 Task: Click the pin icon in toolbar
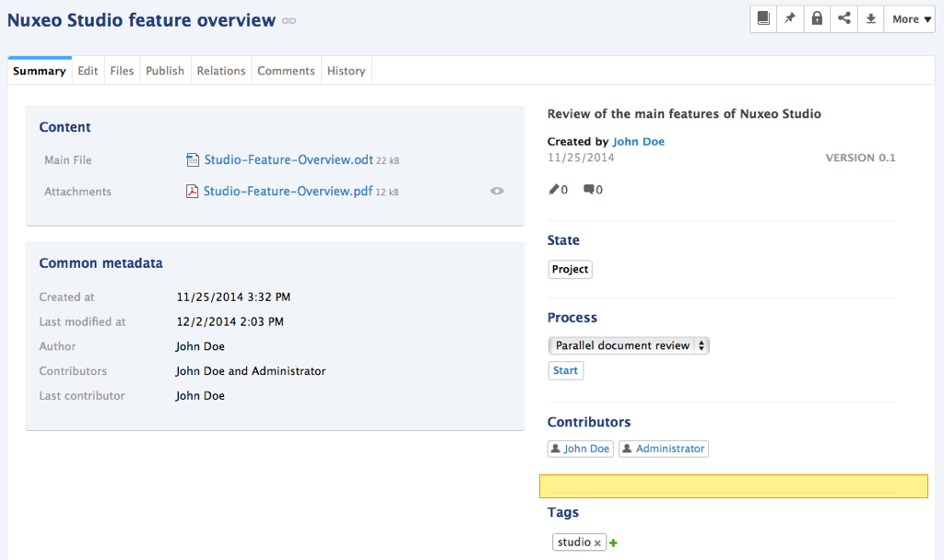click(790, 18)
